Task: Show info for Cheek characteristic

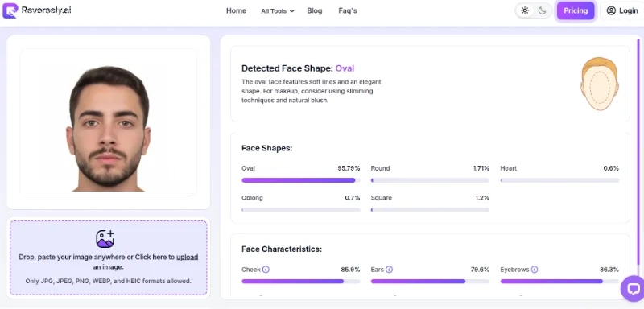Action: point(266,270)
